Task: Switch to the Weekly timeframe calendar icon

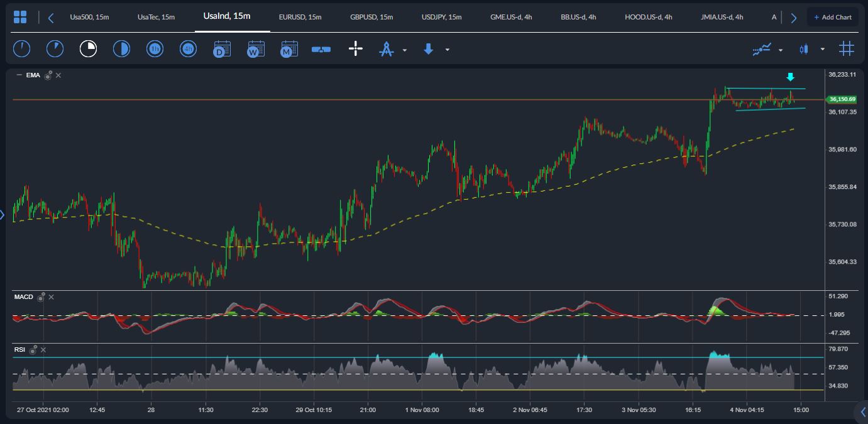Action: coord(256,49)
